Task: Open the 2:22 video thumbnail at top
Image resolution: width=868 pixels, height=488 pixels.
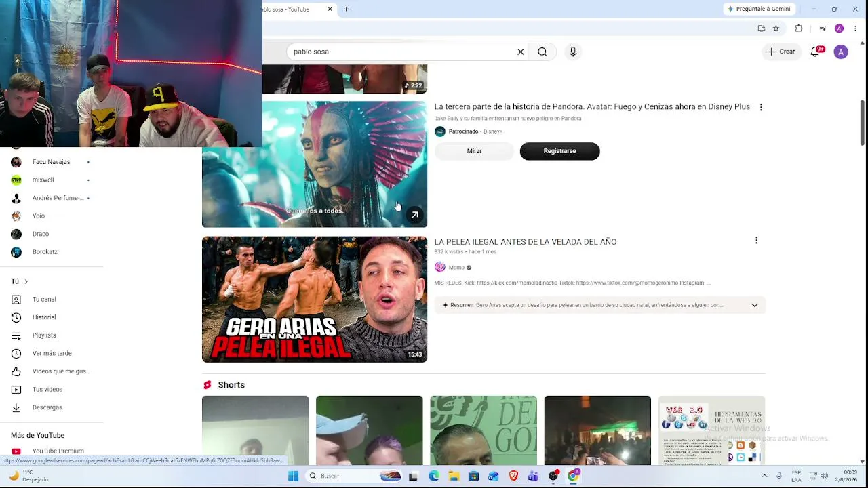Action: coord(344,79)
